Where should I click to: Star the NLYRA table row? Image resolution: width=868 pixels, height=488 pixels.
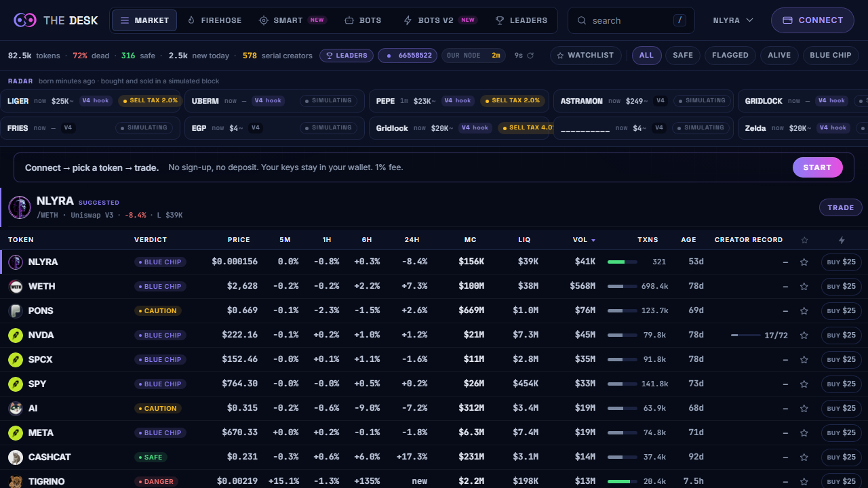(x=804, y=262)
